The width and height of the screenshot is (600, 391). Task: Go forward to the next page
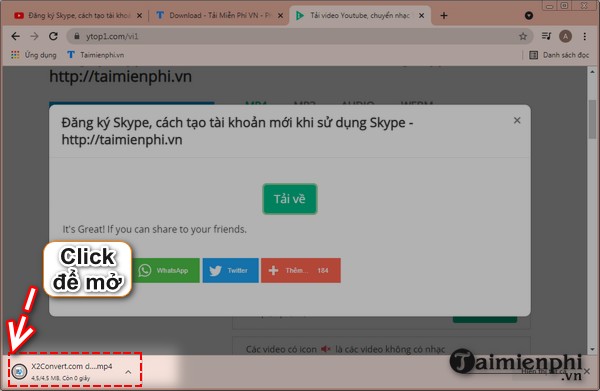(x=34, y=36)
